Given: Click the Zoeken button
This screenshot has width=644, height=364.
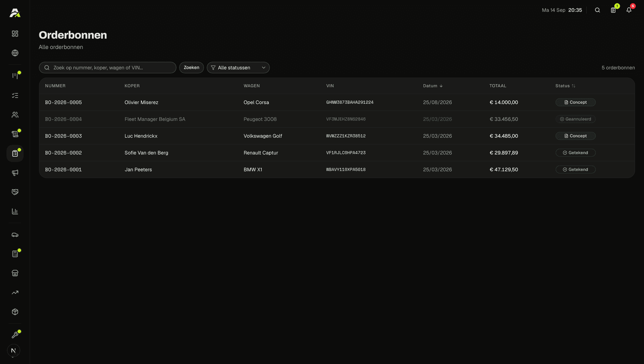Looking at the screenshot, I should click(191, 68).
